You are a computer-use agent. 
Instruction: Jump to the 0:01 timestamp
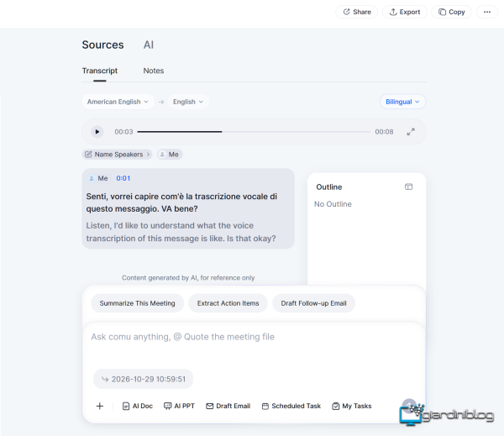123,178
